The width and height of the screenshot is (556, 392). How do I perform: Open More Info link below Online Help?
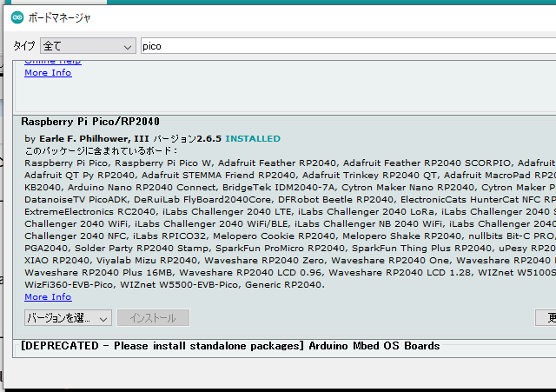(x=48, y=73)
